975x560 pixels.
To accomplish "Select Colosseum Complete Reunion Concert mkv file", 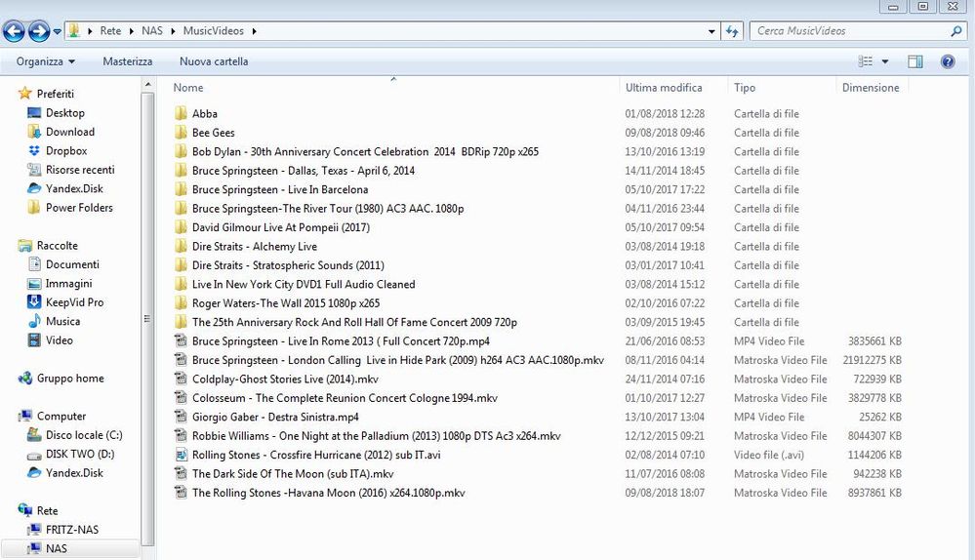I will coord(345,398).
